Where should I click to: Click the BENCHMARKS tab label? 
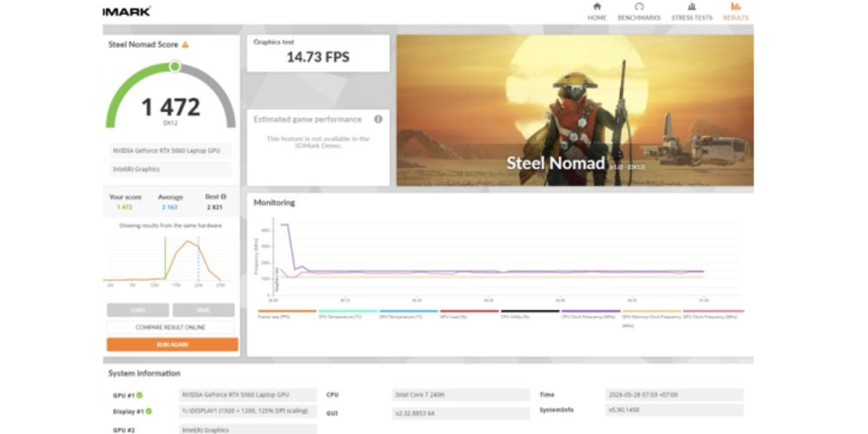click(639, 17)
